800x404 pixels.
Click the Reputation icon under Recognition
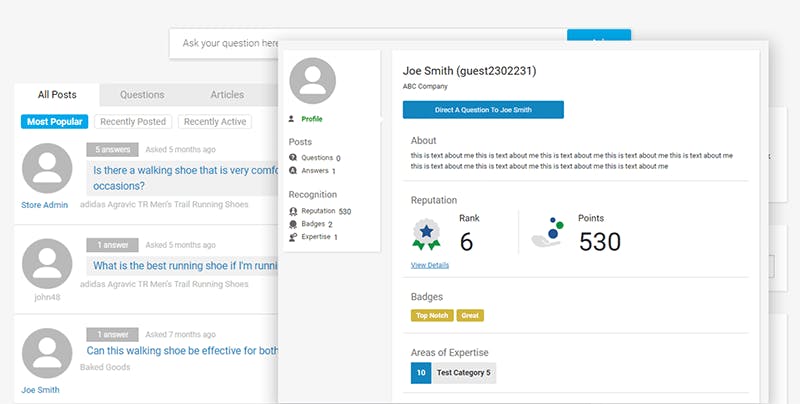292,211
